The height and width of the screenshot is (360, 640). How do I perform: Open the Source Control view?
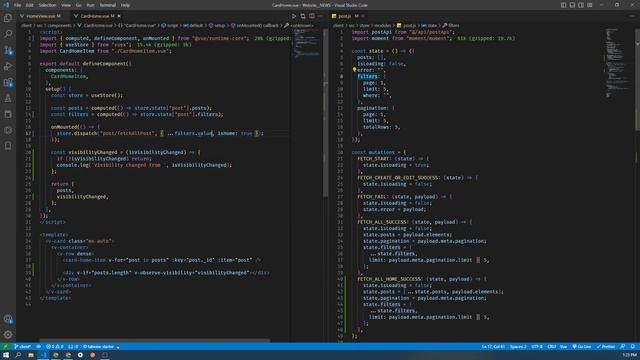tap(8, 50)
